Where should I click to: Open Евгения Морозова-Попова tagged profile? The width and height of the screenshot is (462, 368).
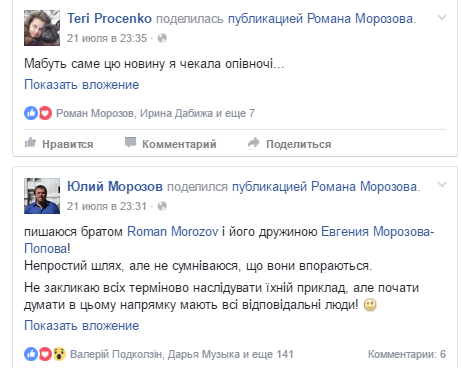(229, 240)
